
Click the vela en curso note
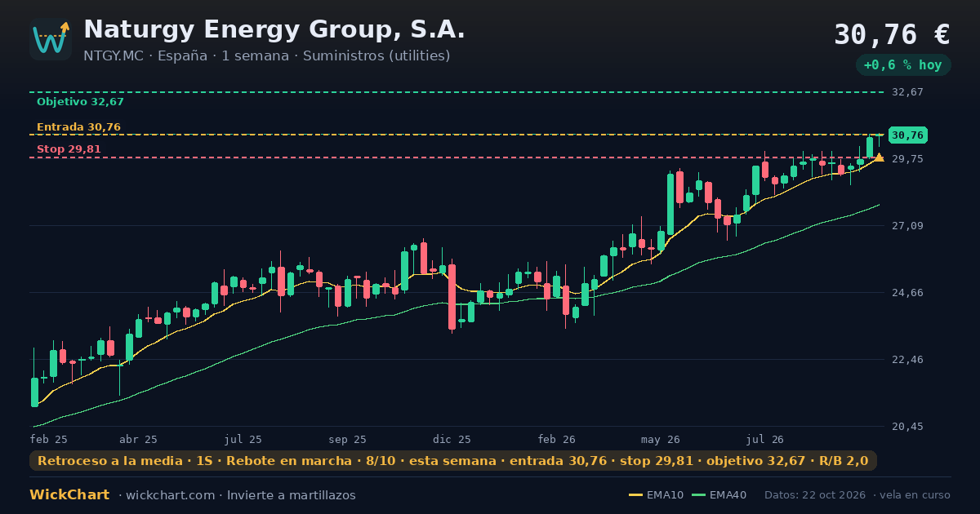916,495
